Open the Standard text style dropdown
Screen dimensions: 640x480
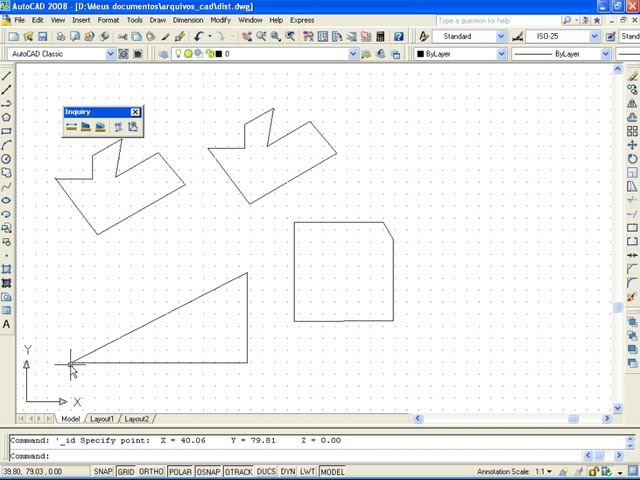pyautogui.click(x=501, y=37)
